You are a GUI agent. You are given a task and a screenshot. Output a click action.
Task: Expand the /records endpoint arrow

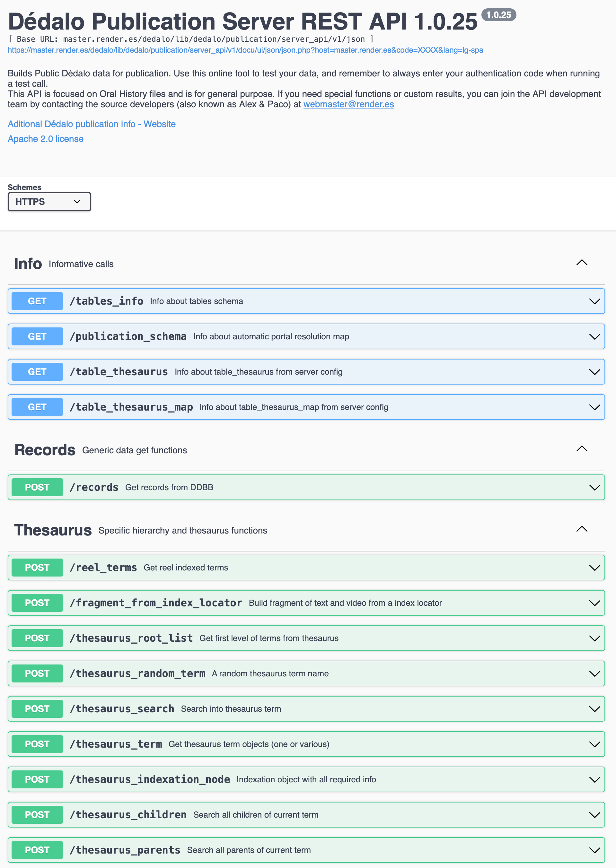[x=594, y=487]
